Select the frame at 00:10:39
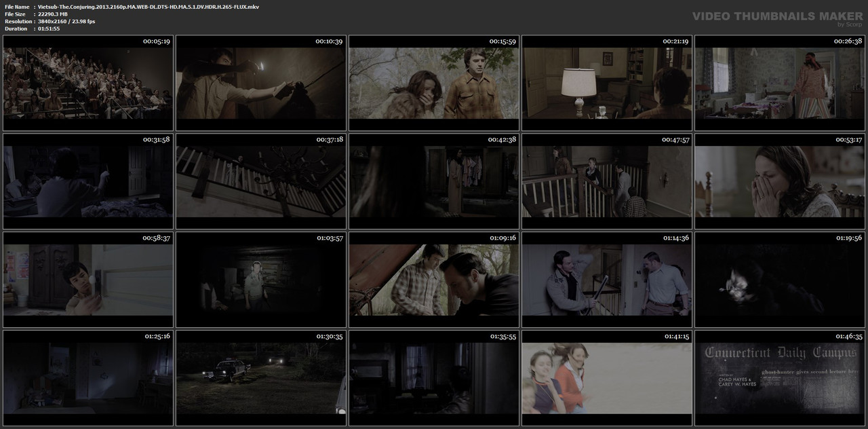Screen dimensions: 868x429 261,83
